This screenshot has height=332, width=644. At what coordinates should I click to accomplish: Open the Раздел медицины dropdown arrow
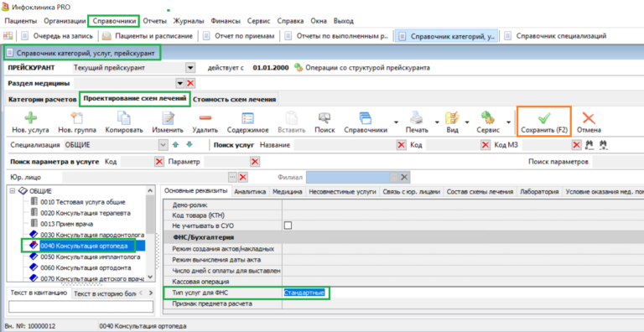(x=180, y=83)
